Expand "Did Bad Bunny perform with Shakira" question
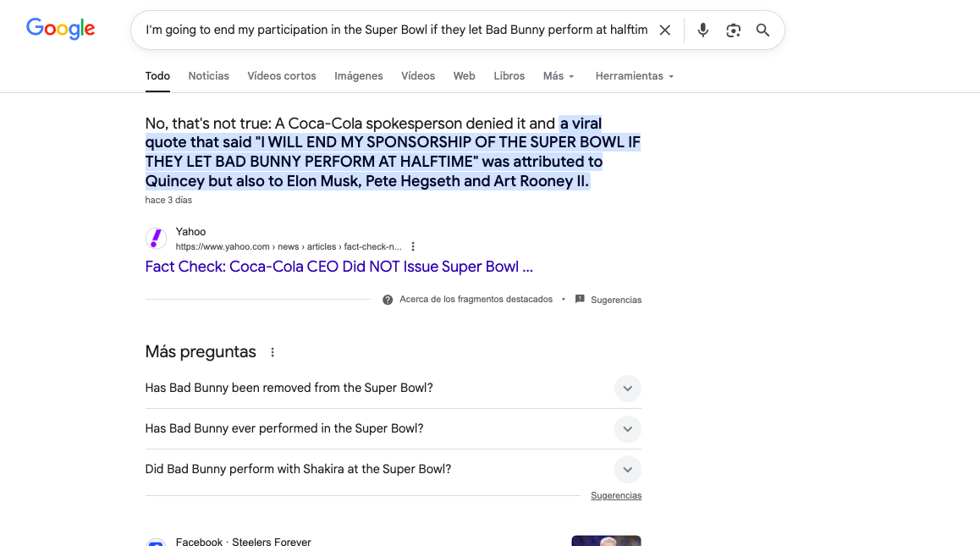The height and width of the screenshot is (546, 980). [x=627, y=469]
